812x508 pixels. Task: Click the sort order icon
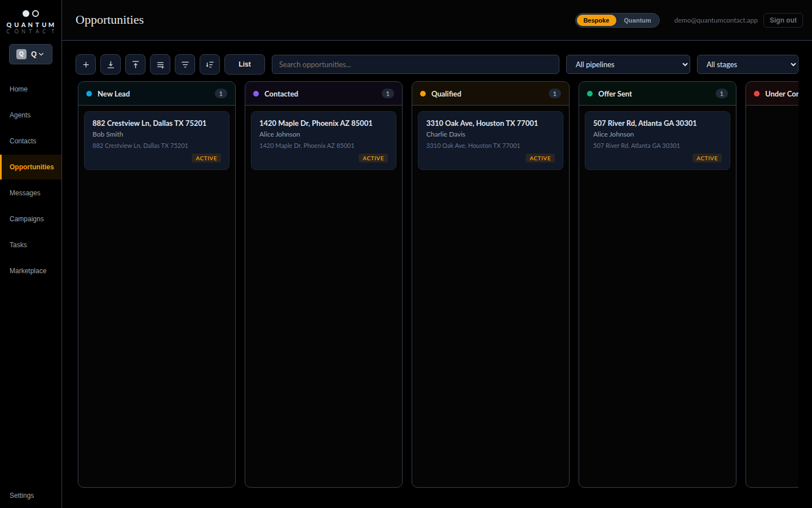(x=210, y=64)
